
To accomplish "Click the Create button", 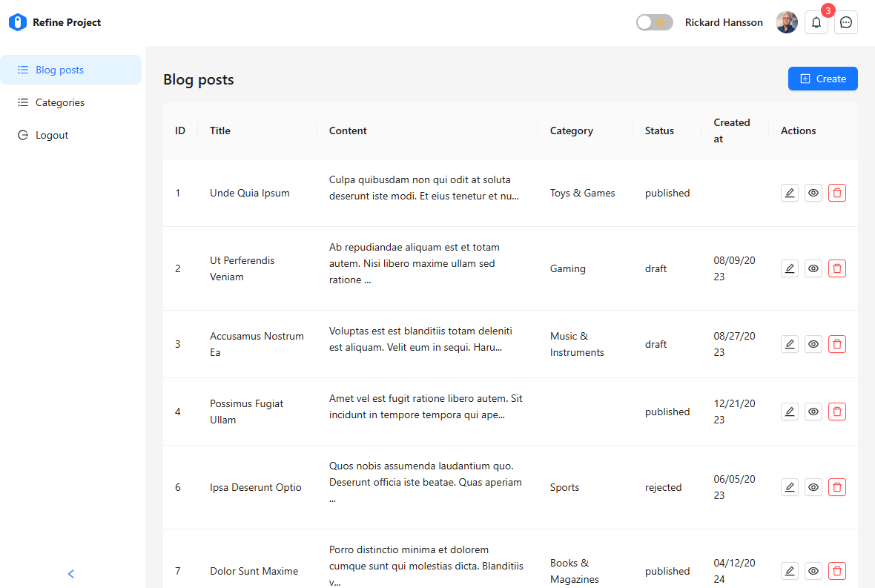I will pos(822,79).
